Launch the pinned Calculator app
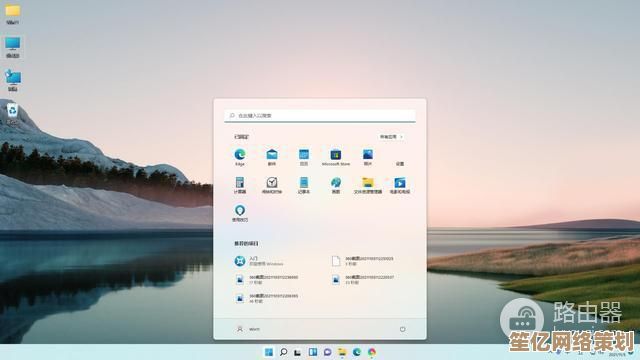Image resolution: width=640 pixels, height=360 pixels. (240, 185)
